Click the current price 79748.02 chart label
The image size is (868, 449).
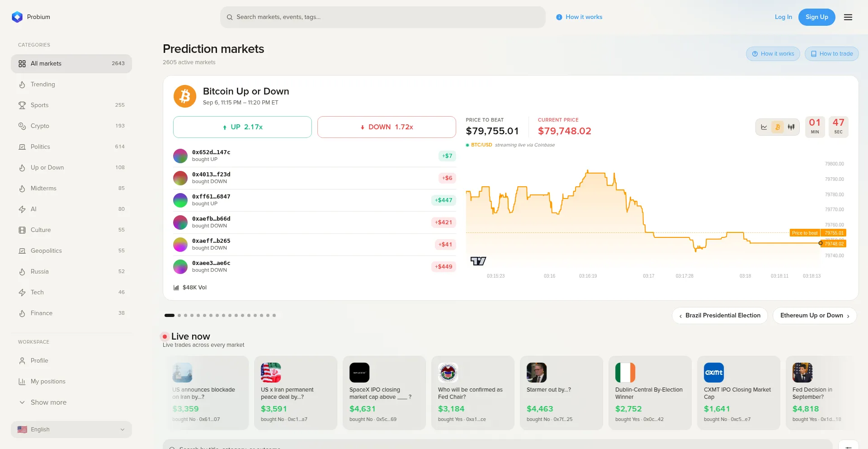tap(834, 244)
